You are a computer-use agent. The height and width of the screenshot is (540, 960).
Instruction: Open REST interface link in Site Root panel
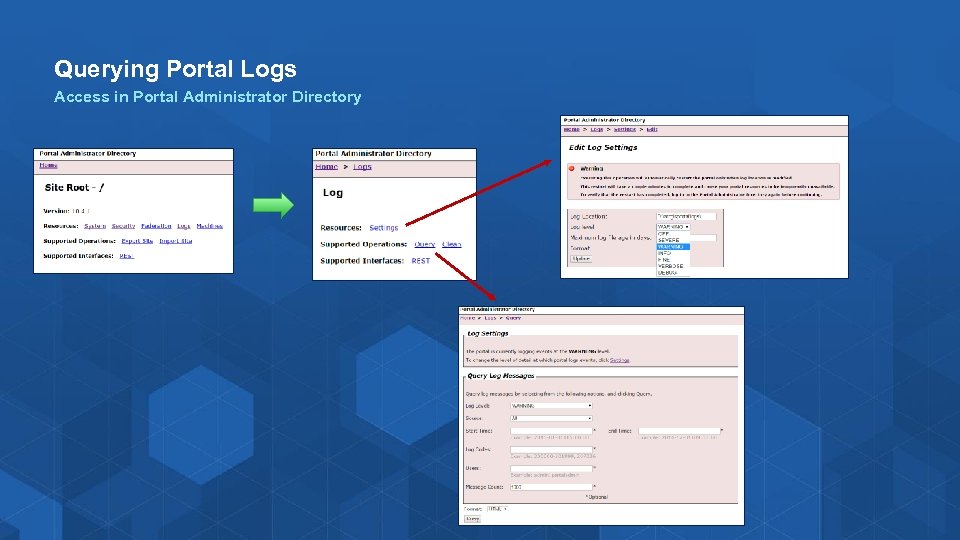tap(126, 255)
